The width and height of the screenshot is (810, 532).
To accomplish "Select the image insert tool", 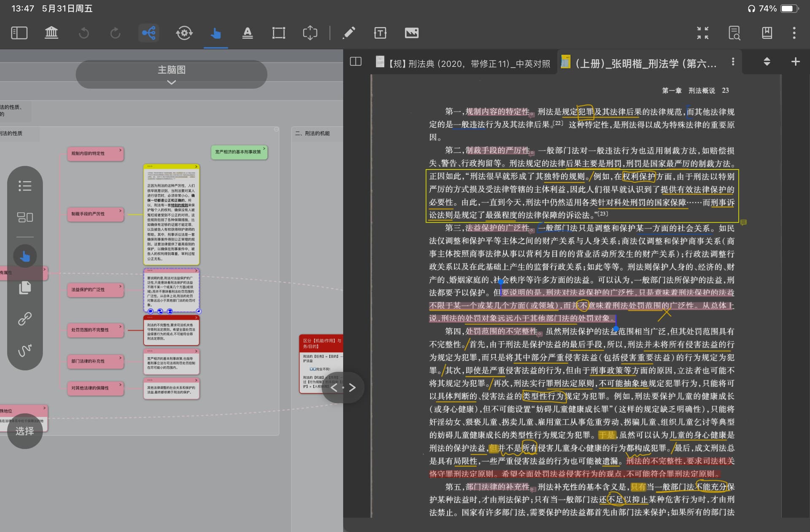I will pos(412,33).
